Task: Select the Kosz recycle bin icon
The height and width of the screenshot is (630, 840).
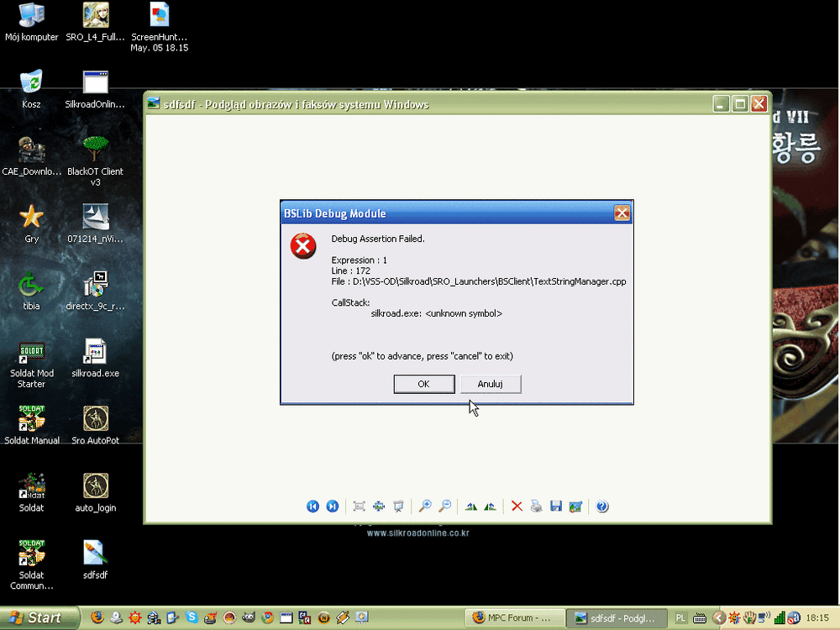Action: (32, 90)
